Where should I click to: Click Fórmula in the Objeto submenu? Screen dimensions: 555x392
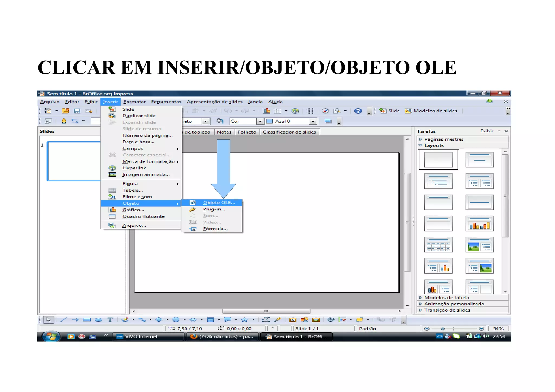pos(215,229)
